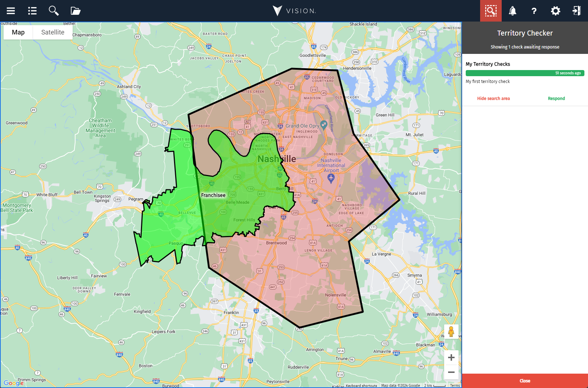Viewport: 588px width, 388px height.
Task: Select the Map tab
Action: click(18, 32)
